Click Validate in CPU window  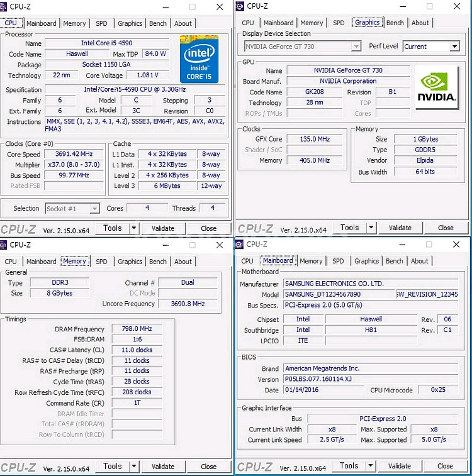(163, 228)
